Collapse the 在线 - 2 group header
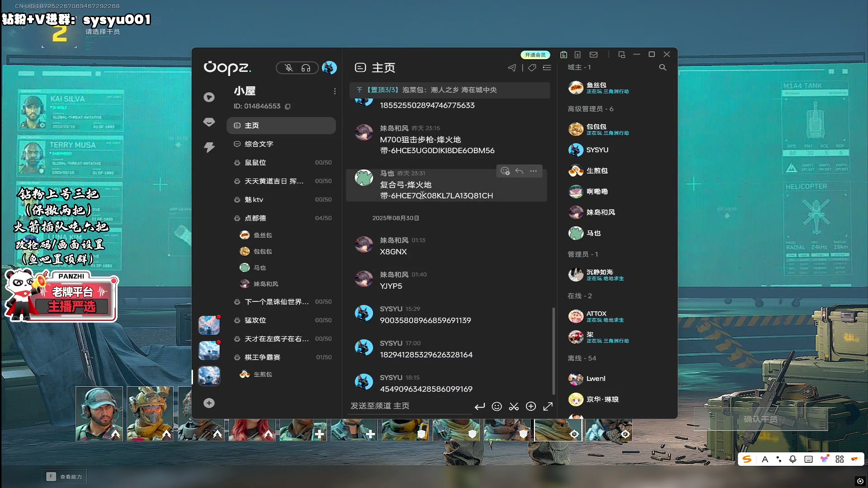 (580, 296)
